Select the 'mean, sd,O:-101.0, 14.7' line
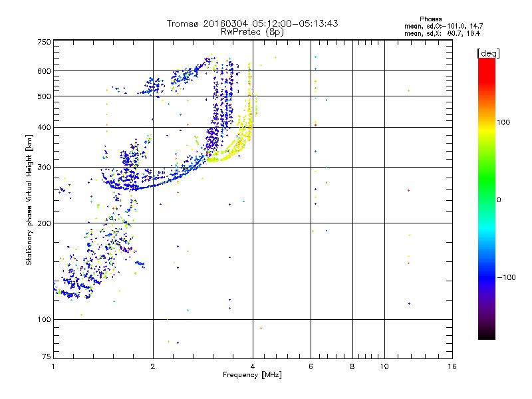The height and width of the screenshot is (399, 532). tap(444, 26)
